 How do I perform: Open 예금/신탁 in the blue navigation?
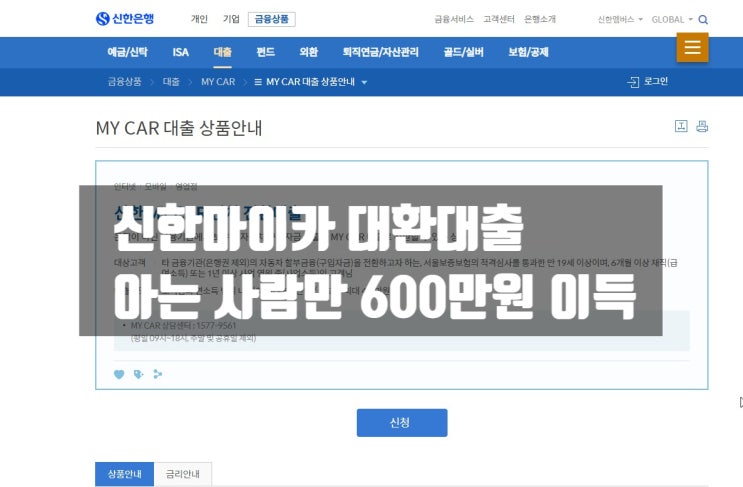pos(127,52)
